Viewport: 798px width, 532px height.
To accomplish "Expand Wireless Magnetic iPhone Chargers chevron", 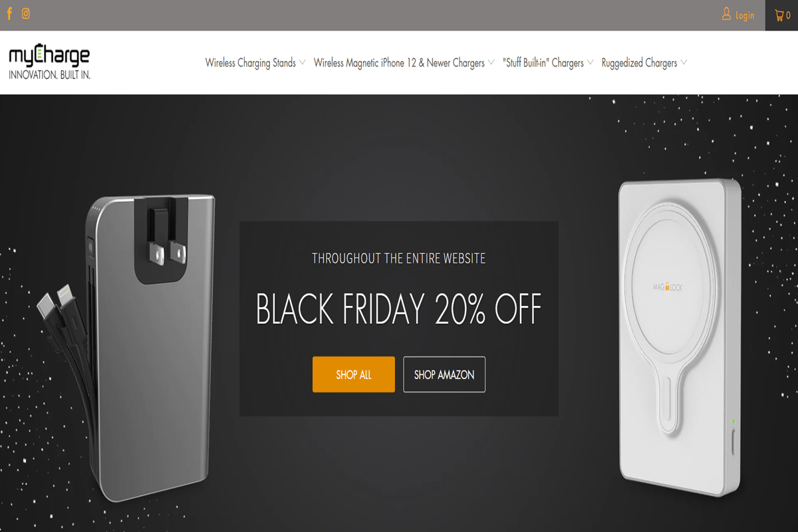I will (x=491, y=63).
